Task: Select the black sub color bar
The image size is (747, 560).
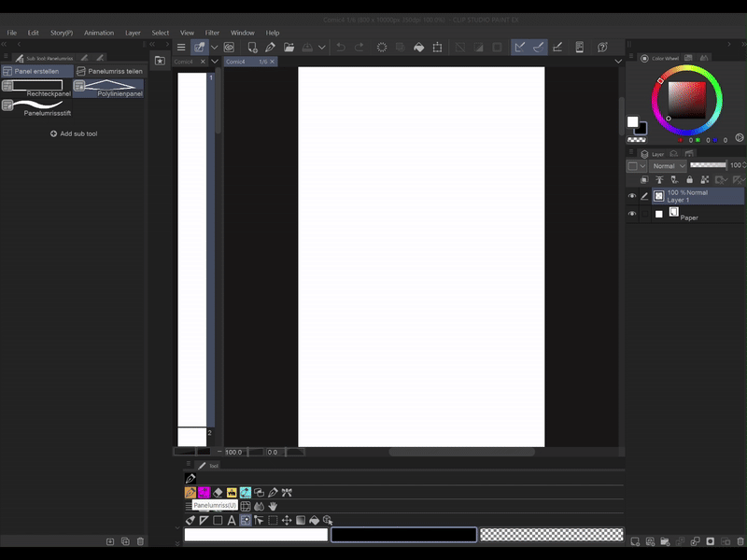Action: coord(404,535)
